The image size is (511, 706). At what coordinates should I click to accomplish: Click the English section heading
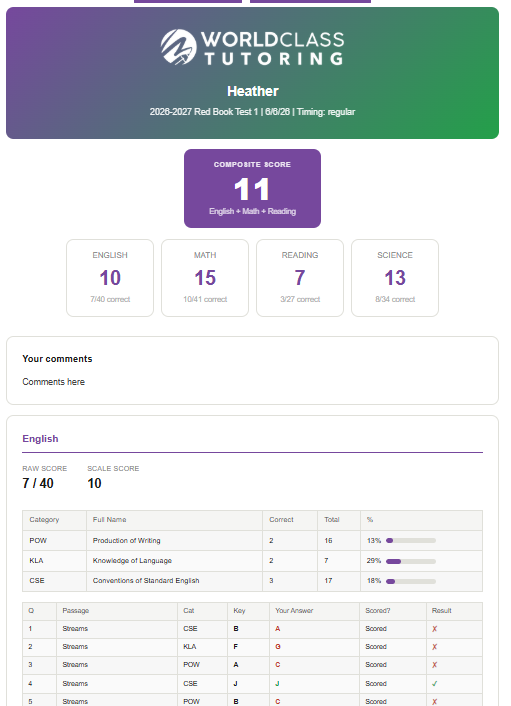tap(40, 439)
